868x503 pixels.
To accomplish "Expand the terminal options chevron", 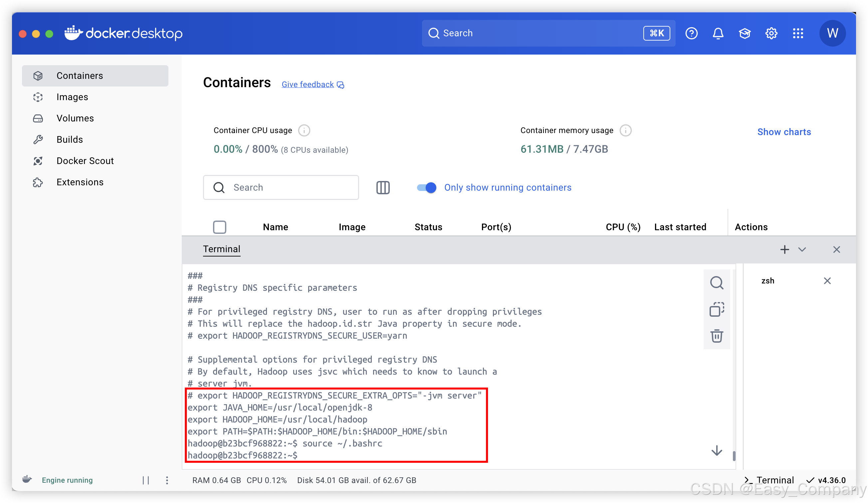I will (802, 249).
